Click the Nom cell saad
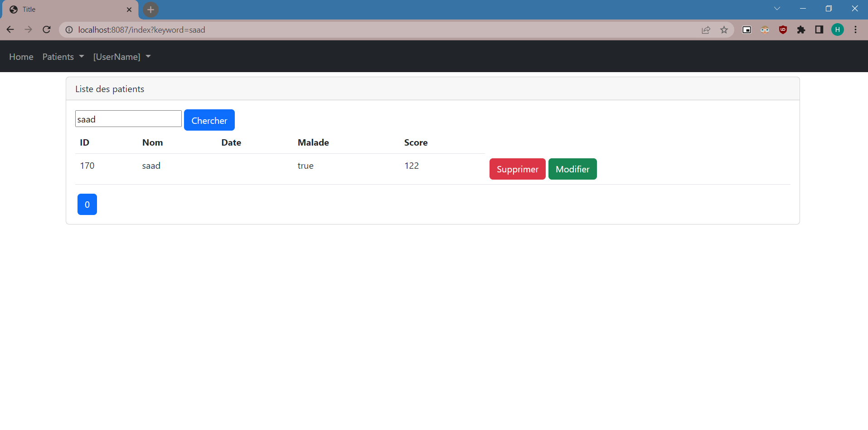The image size is (868, 430). pos(151,166)
